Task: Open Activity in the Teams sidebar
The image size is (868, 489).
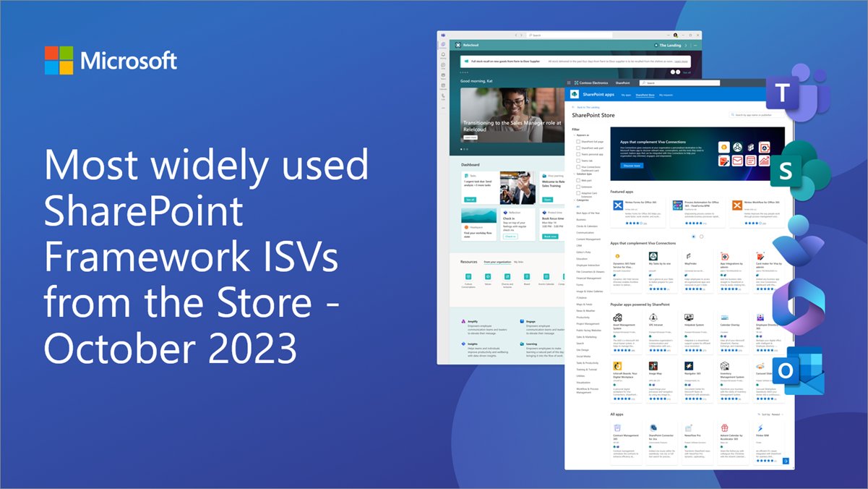Action: [x=443, y=54]
